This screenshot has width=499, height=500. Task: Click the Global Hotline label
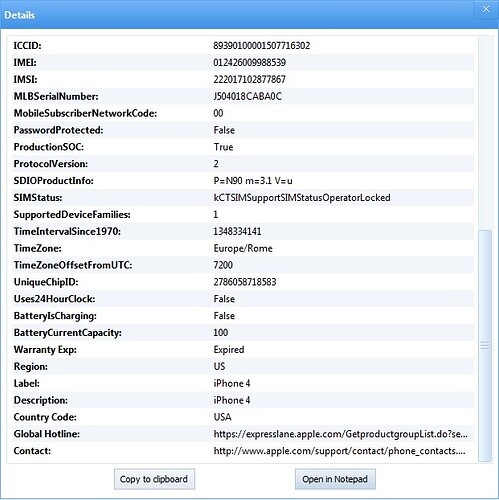[x=46, y=434]
